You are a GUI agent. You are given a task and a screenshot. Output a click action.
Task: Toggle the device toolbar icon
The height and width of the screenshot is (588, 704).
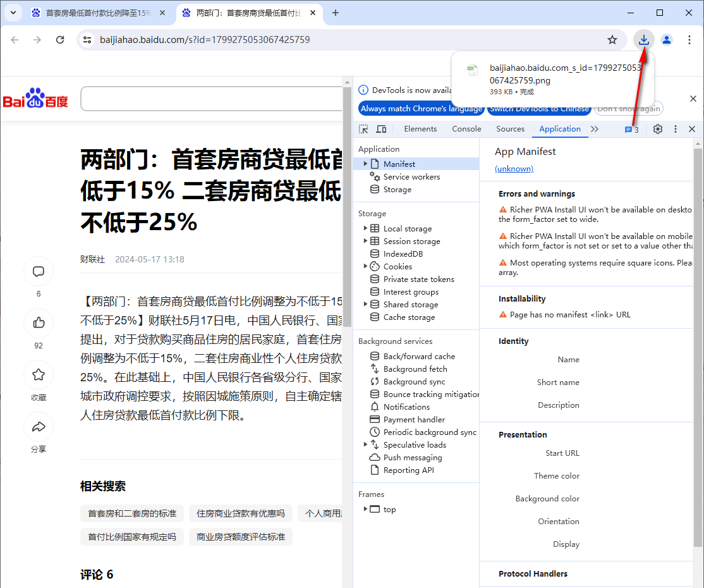tap(381, 129)
